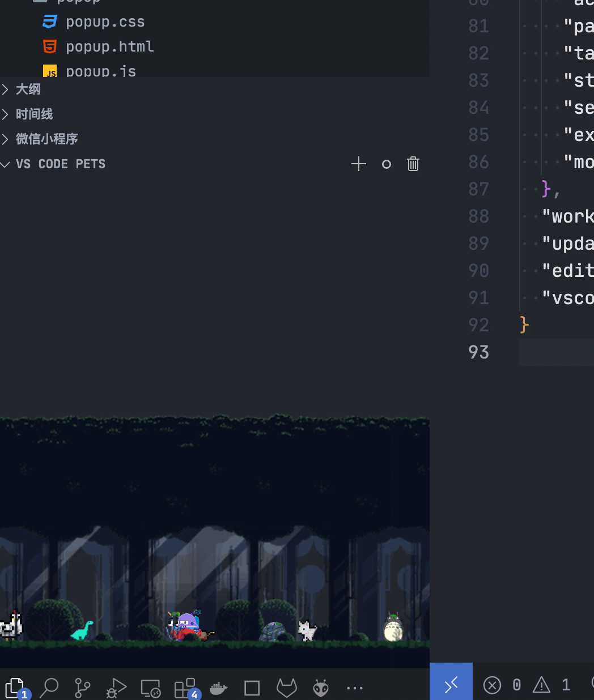The width and height of the screenshot is (594, 700).
Task: Click the mossy rock pet
Action: (x=274, y=631)
